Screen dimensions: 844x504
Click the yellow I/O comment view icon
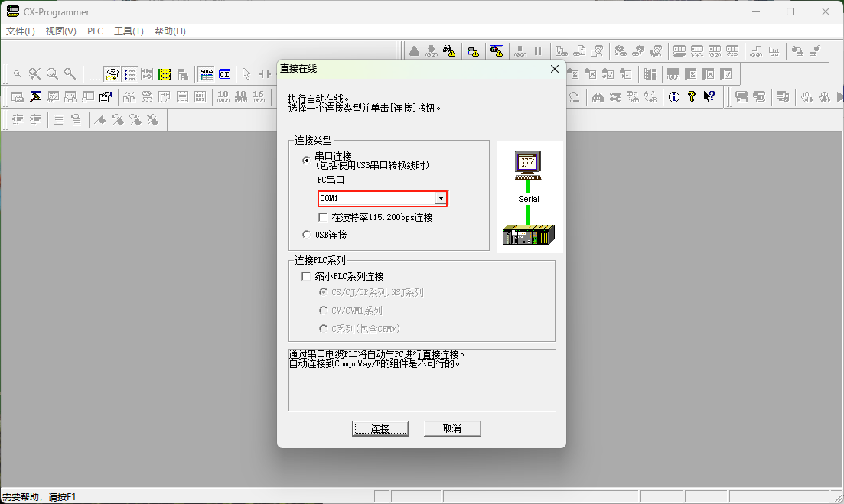(165, 73)
